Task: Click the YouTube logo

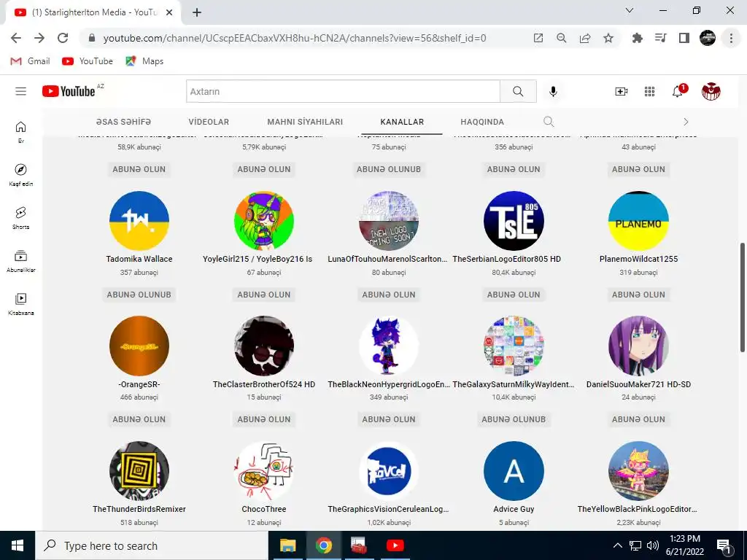Action: click(x=69, y=91)
